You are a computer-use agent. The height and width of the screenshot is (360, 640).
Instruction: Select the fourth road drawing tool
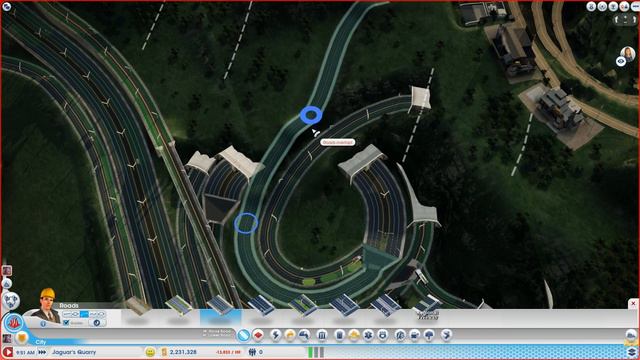(93, 314)
